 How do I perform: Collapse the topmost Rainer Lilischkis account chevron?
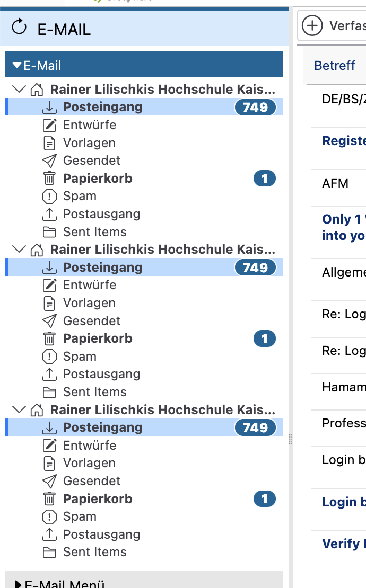coord(19,89)
